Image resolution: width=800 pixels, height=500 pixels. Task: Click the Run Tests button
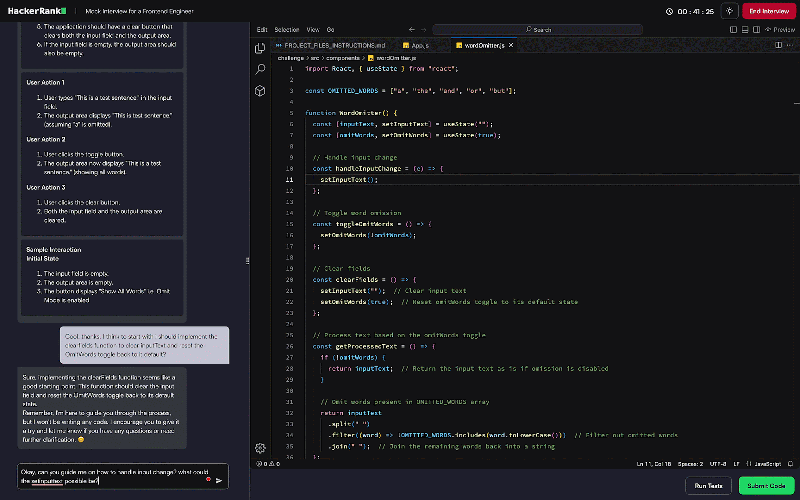tap(708, 485)
